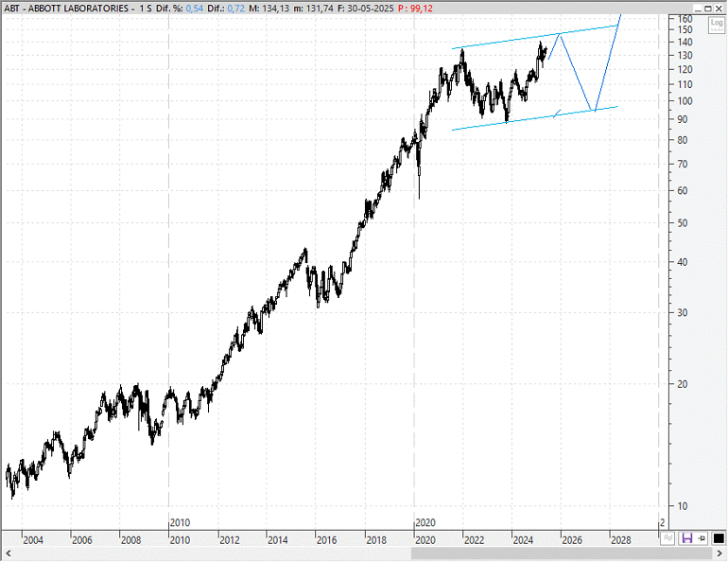Click the 2006 year label
The image size is (728, 562).
[x=81, y=540]
